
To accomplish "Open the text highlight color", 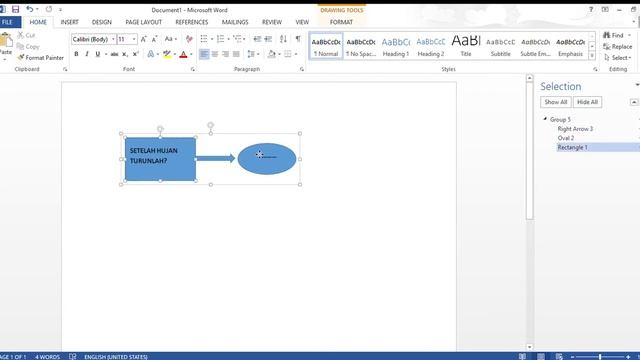I will tap(167, 54).
